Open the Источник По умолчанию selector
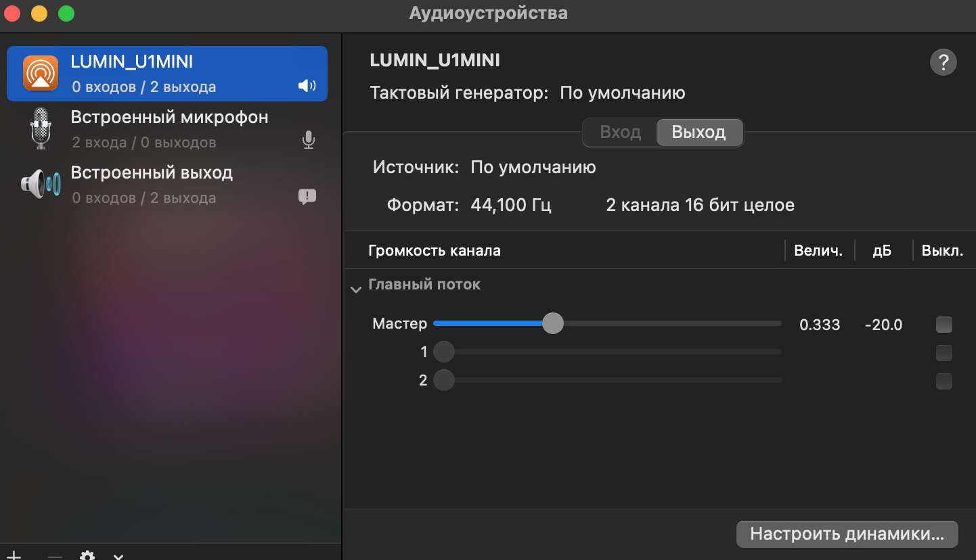Image resolution: width=976 pixels, height=560 pixels. [x=533, y=167]
